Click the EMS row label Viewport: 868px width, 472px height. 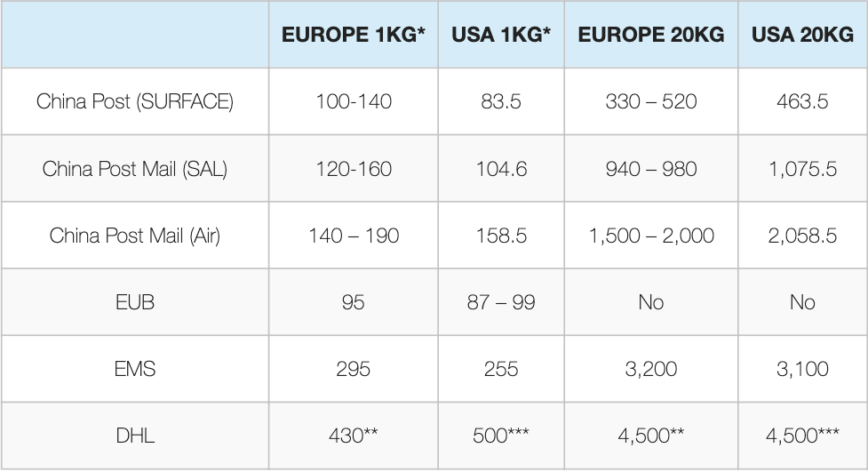pos(135,368)
